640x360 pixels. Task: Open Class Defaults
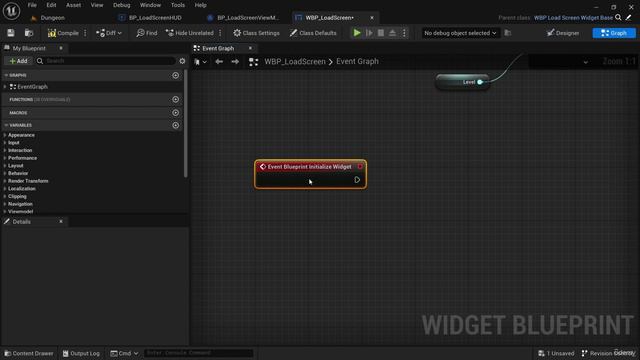pos(313,33)
